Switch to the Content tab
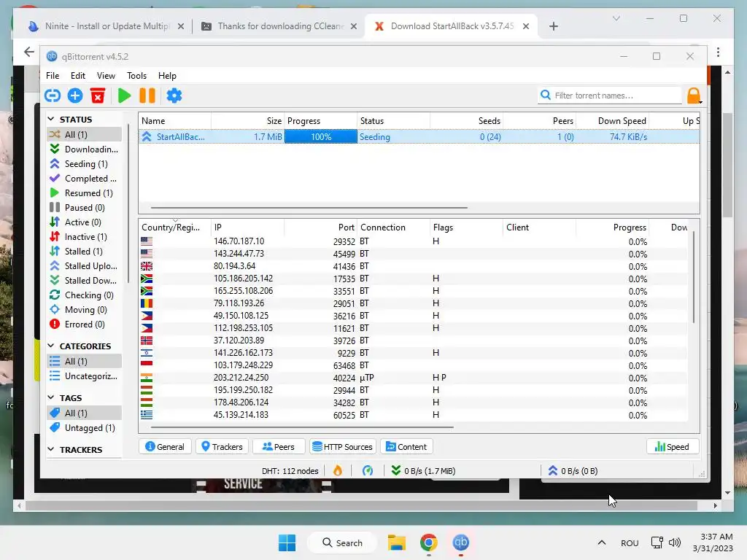This screenshot has width=747, height=560. click(x=406, y=447)
